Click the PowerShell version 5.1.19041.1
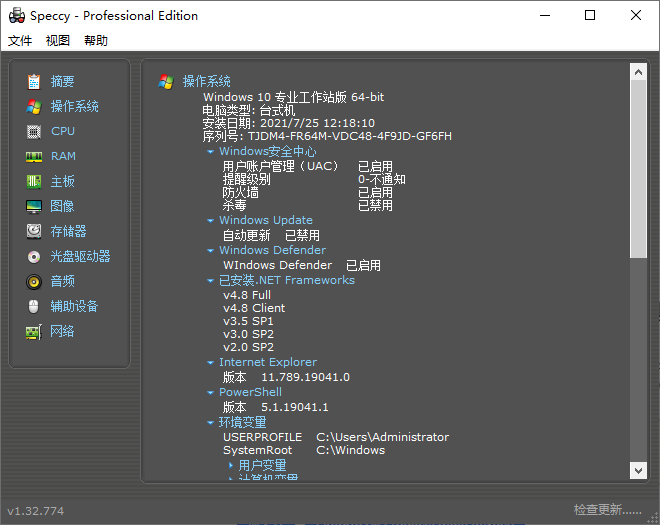Viewport: 660px width, 525px height. pos(295,408)
